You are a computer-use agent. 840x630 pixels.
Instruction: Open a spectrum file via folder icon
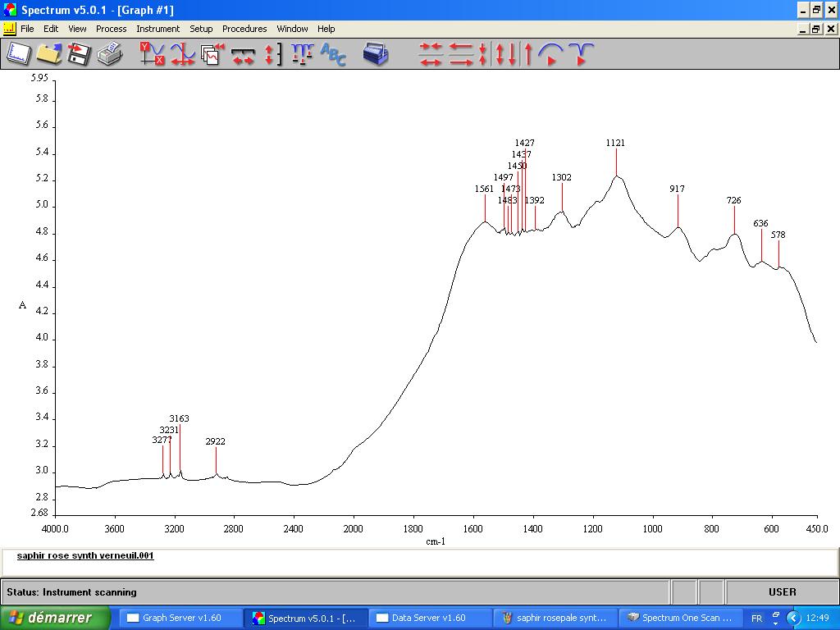[x=49, y=54]
